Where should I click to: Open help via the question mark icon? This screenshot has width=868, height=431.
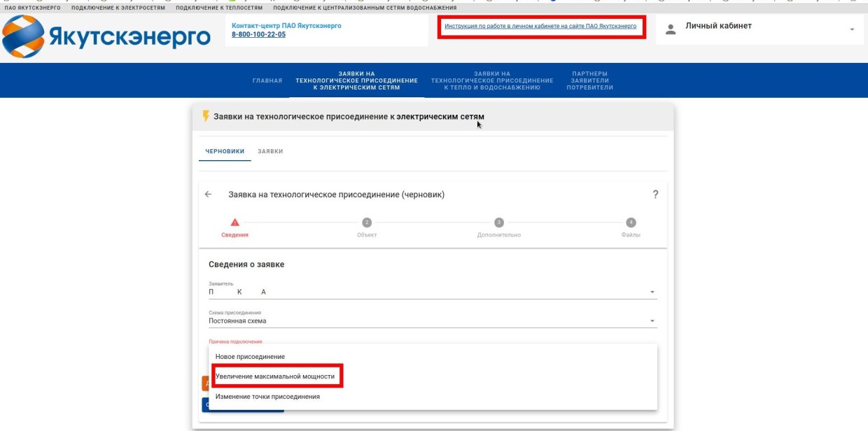[x=655, y=195]
